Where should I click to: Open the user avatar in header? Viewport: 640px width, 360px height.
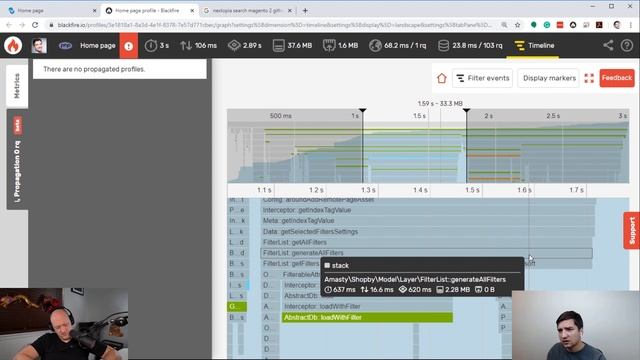coord(39,45)
